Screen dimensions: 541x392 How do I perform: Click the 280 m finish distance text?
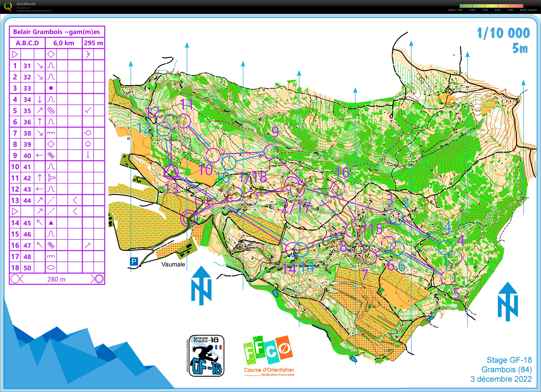point(56,279)
